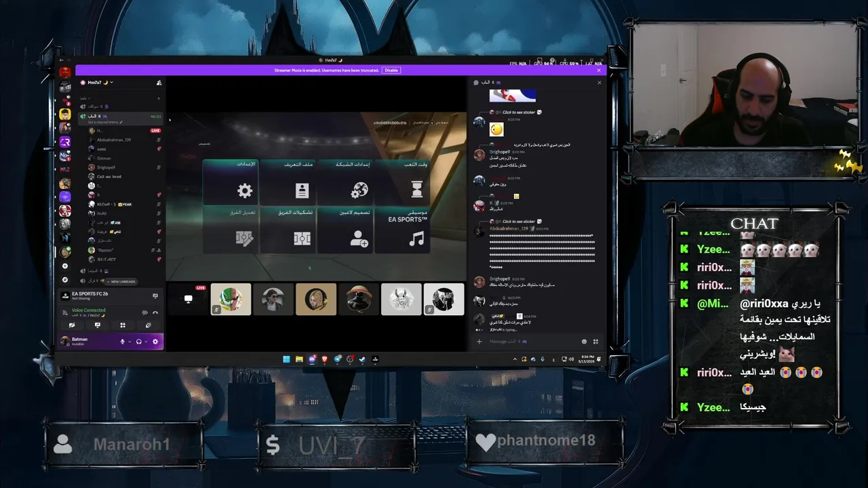This screenshot has width=868, height=488.
Task: Open headphone output options arrow
Action: 146,342
